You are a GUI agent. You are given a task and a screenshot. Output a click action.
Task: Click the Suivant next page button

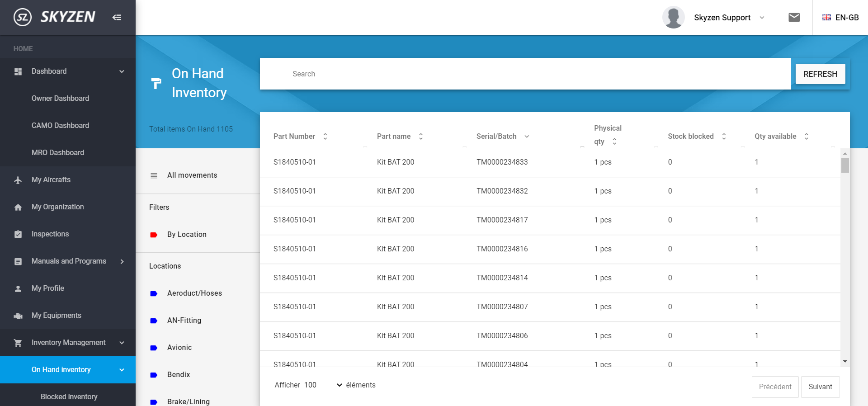pos(820,387)
